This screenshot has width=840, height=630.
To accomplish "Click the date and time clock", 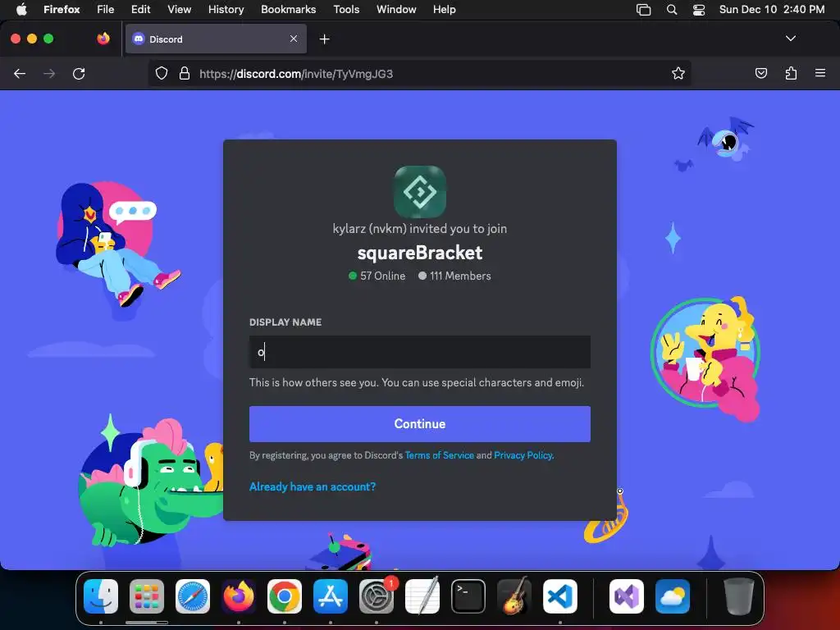I will coord(771,9).
